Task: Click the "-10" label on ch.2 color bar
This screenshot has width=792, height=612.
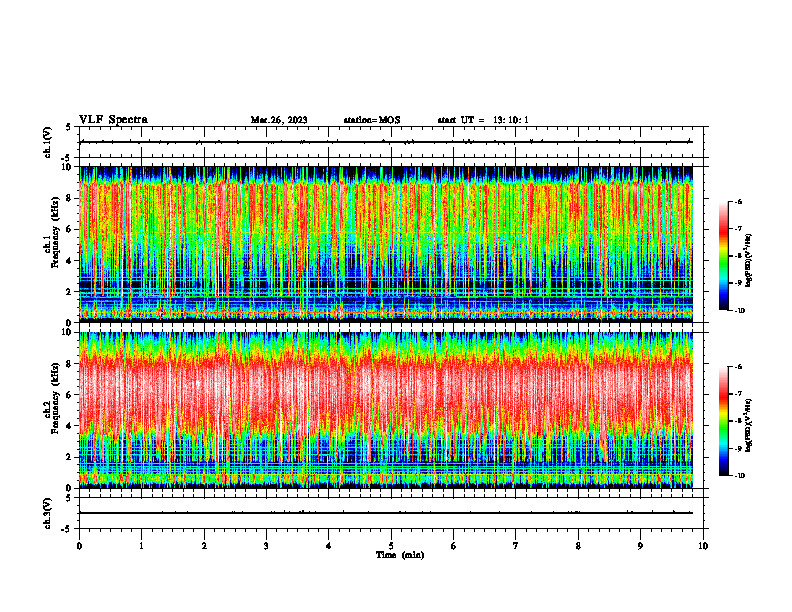Action: point(740,476)
